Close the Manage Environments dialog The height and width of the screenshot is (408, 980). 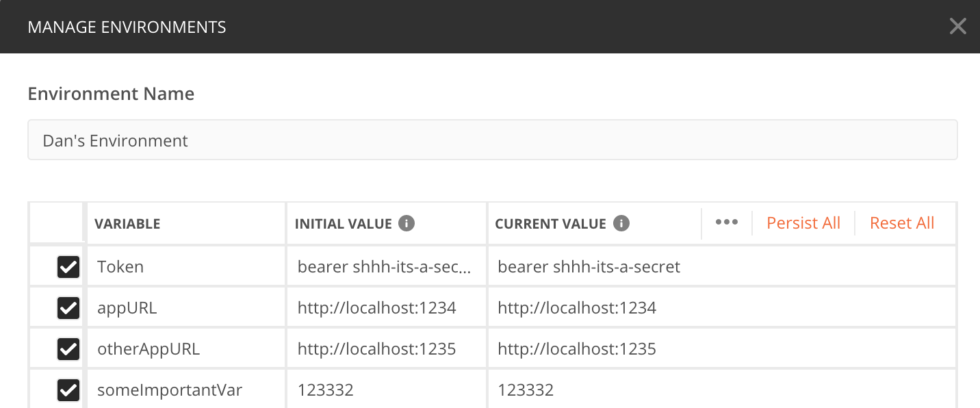click(957, 26)
